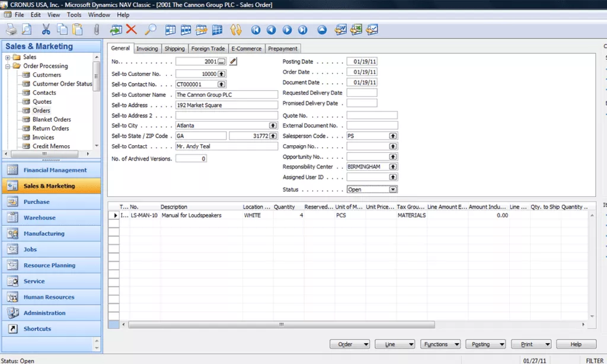Click the Sort arrows icon
This screenshot has width=607, height=364.
236,30
